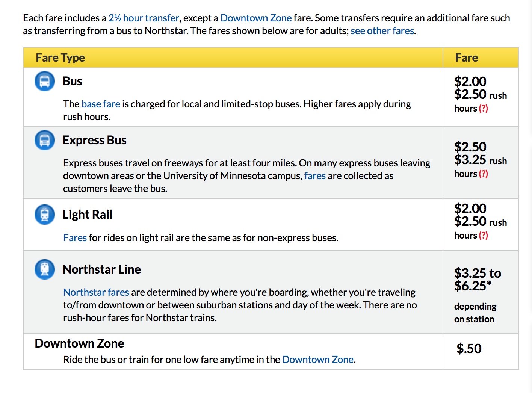Open Express Bus rush hours question mark

[x=484, y=174]
